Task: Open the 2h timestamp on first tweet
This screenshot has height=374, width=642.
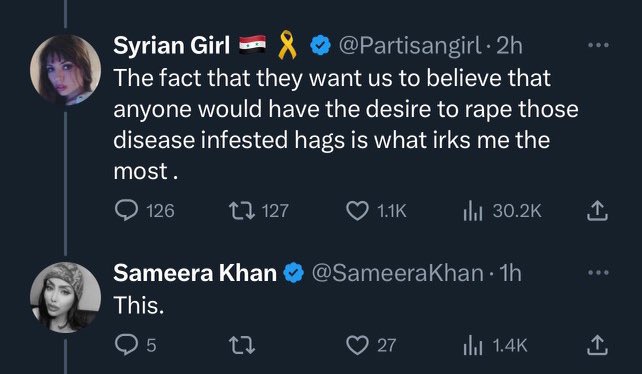Action: [x=509, y=46]
